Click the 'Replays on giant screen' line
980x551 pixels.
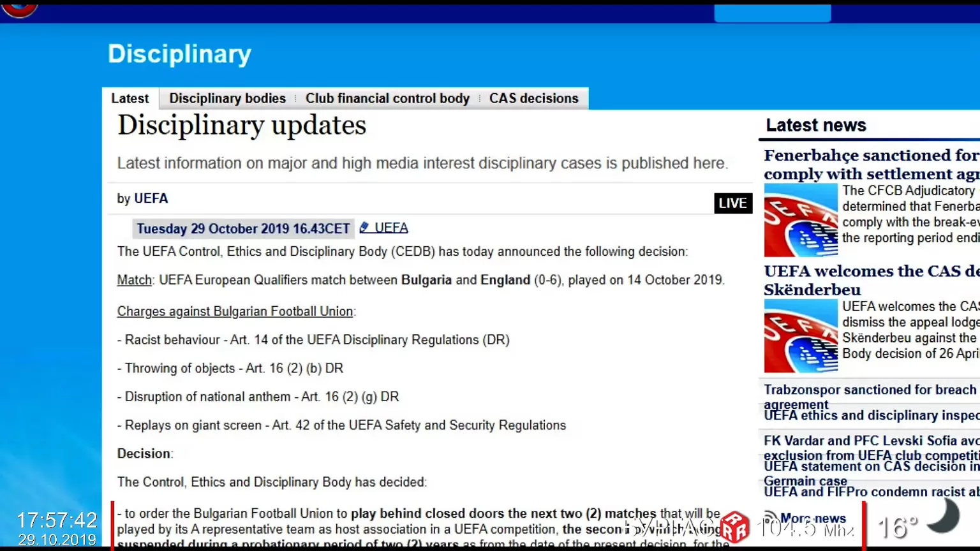click(341, 425)
